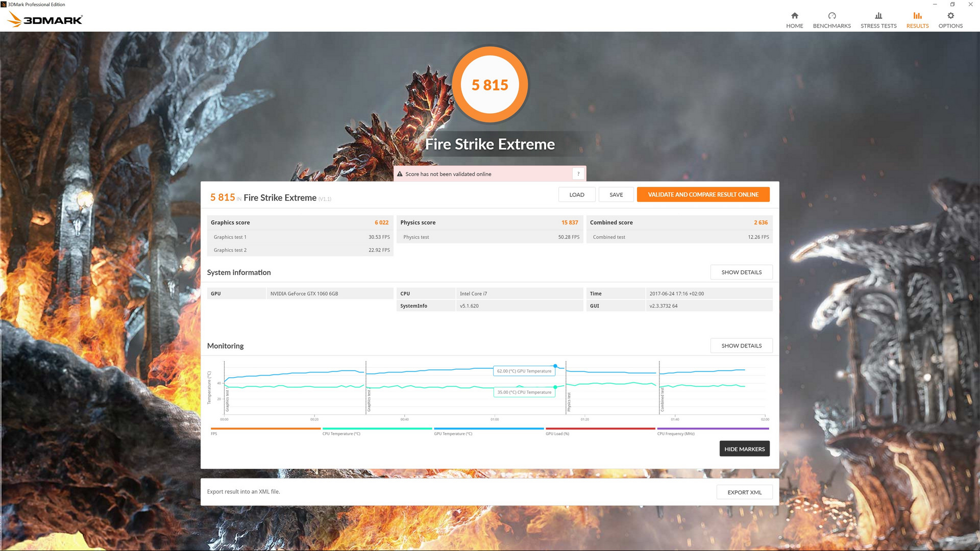Expand Monitoring with Show Details
The width and height of the screenshot is (980, 551).
pos(741,346)
